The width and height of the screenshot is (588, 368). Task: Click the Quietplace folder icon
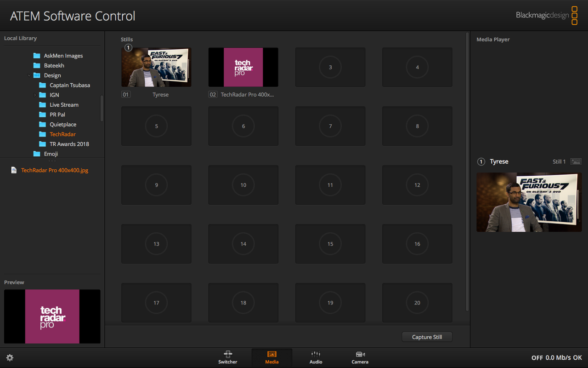[43, 125]
